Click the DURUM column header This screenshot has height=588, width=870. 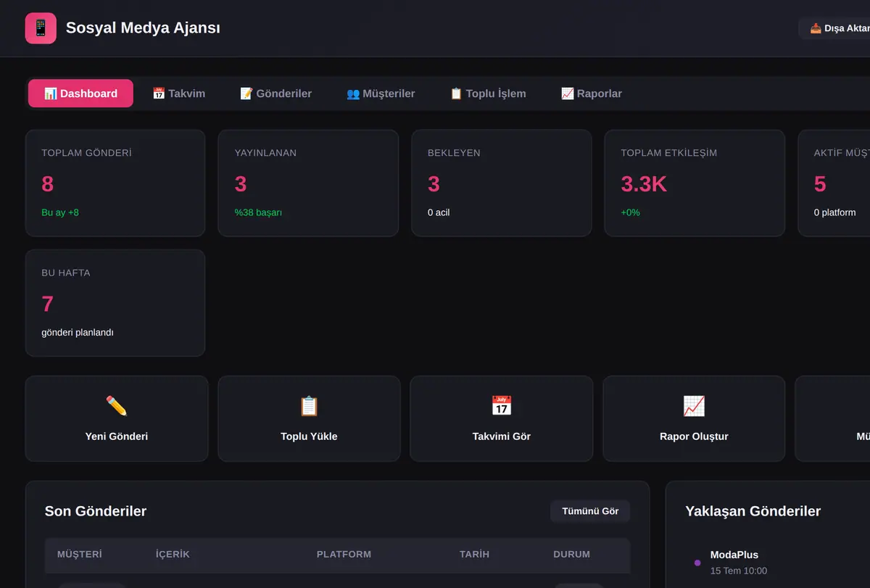(x=571, y=555)
